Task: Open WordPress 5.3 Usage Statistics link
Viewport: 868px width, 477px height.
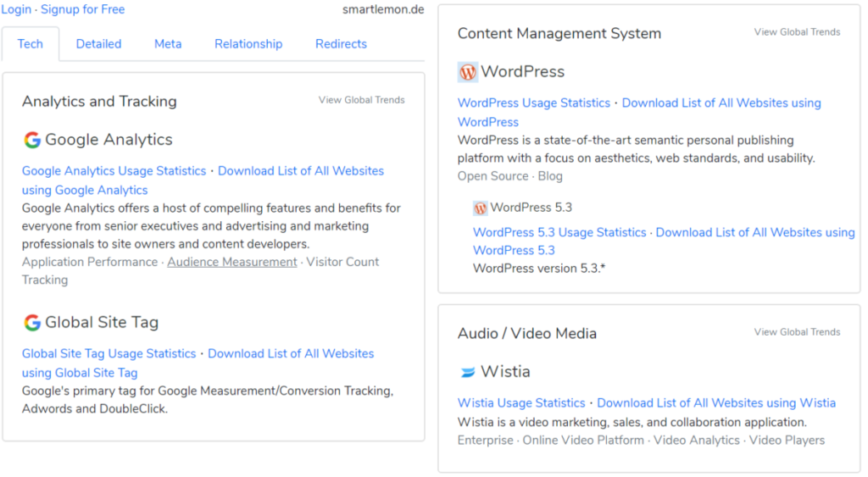Action: 559,232
